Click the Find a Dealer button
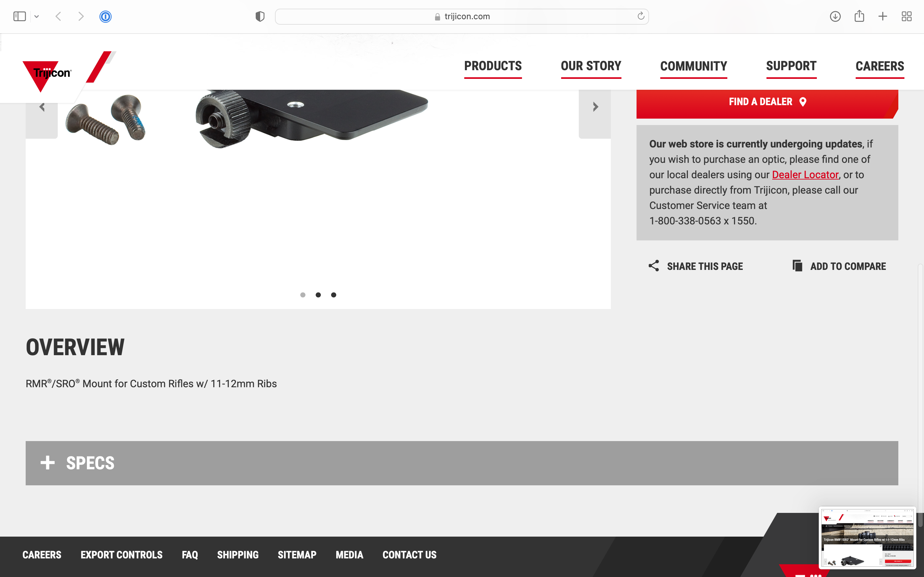 [767, 102]
